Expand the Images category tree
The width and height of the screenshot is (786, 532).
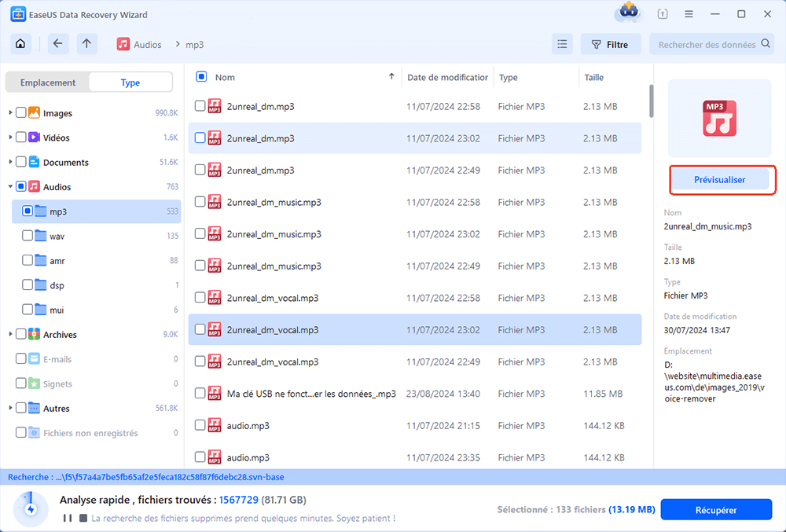click(10, 113)
